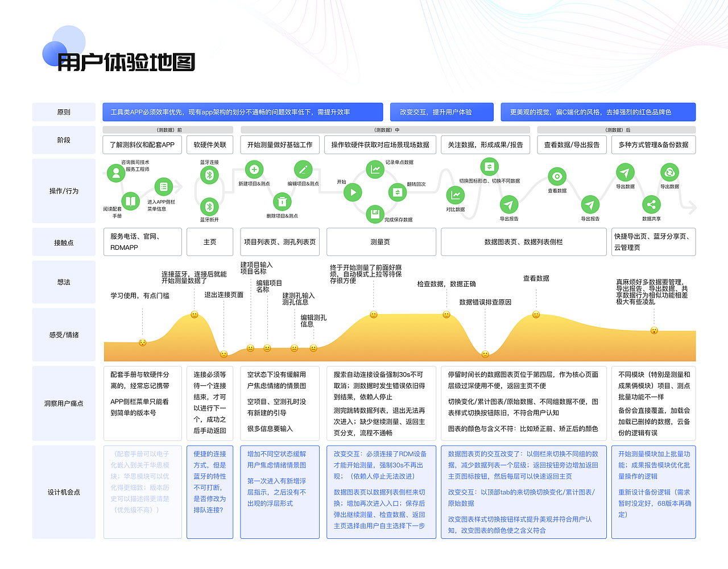728x569 pixels.
Task: Click the (测数据) 后 phase header
Action: coord(618,130)
